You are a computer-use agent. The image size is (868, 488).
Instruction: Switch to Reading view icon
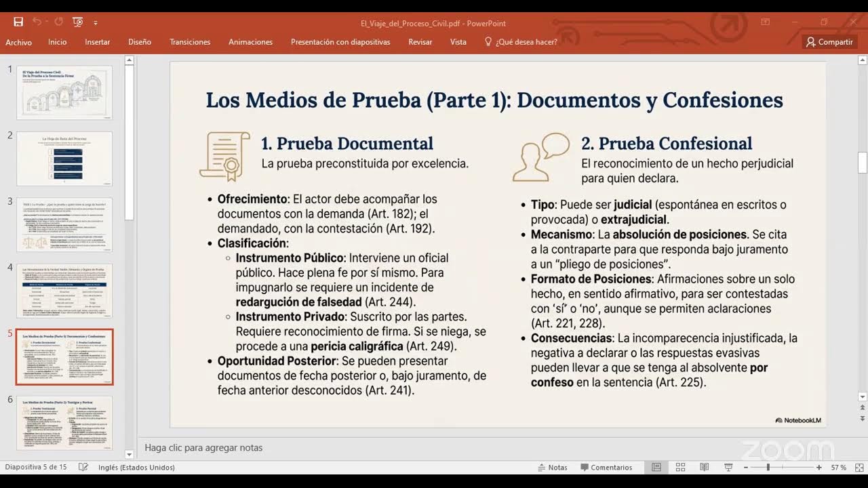pyautogui.click(x=704, y=468)
